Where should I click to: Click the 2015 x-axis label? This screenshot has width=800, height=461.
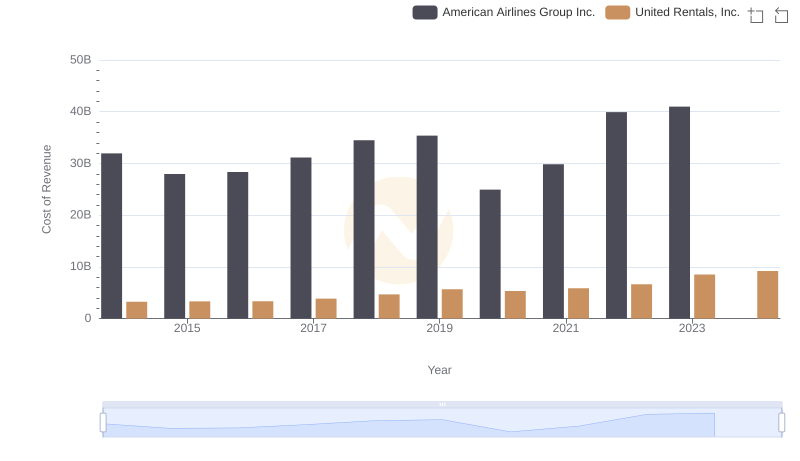(187, 328)
